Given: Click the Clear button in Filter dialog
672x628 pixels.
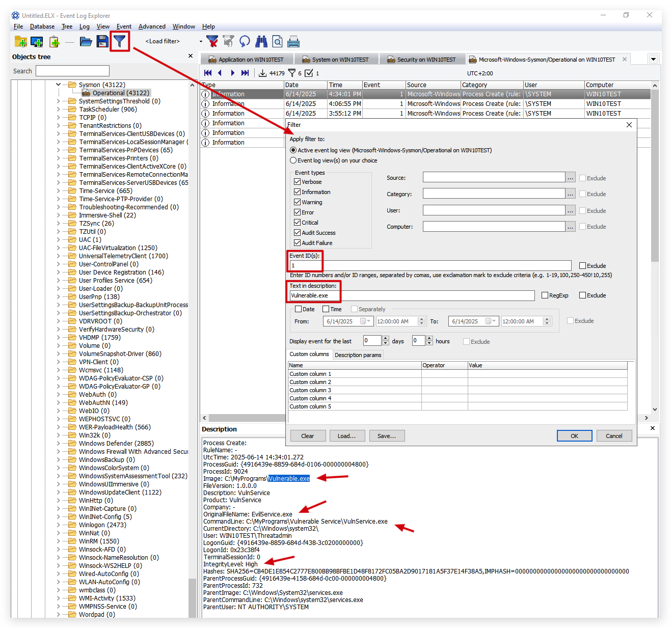Looking at the screenshot, I should [x=307, y=436].
